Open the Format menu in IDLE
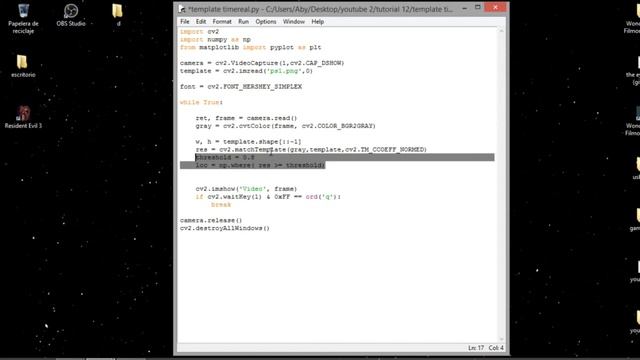The width and height of the screenshot is (640, 360). point(222,22)
